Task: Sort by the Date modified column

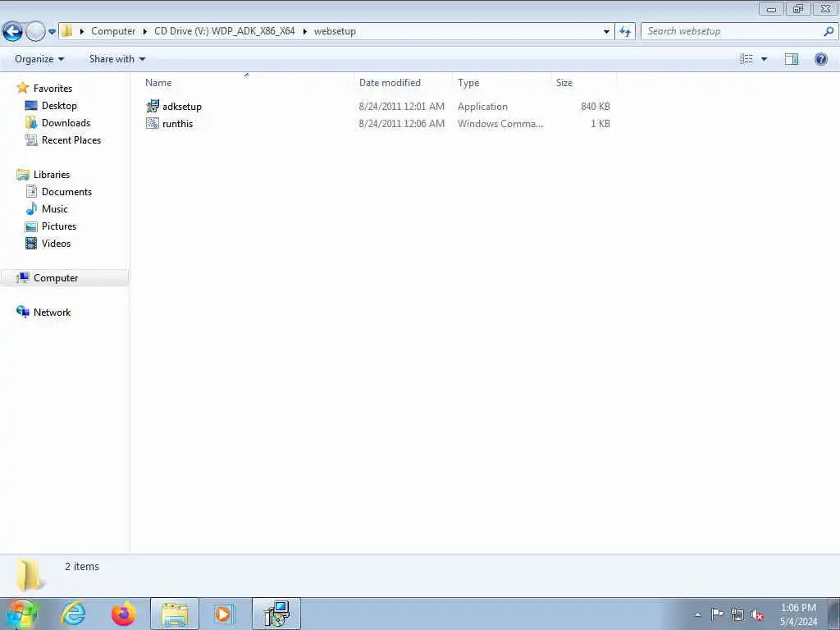Action: coord(403,83)
